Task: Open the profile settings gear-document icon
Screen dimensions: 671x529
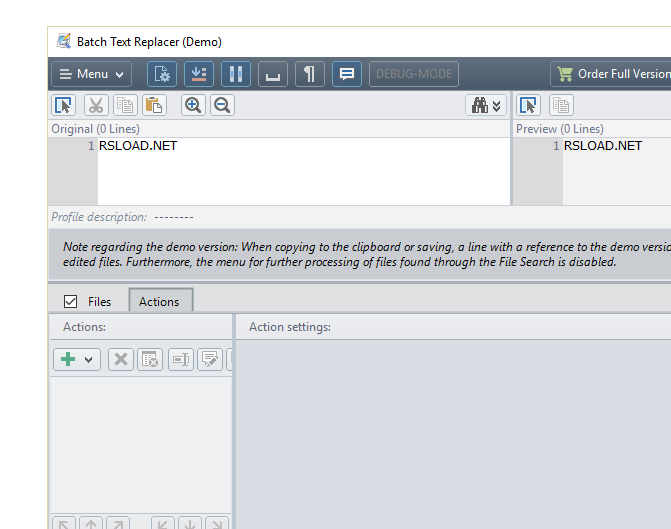Action: tap(162, 74)
